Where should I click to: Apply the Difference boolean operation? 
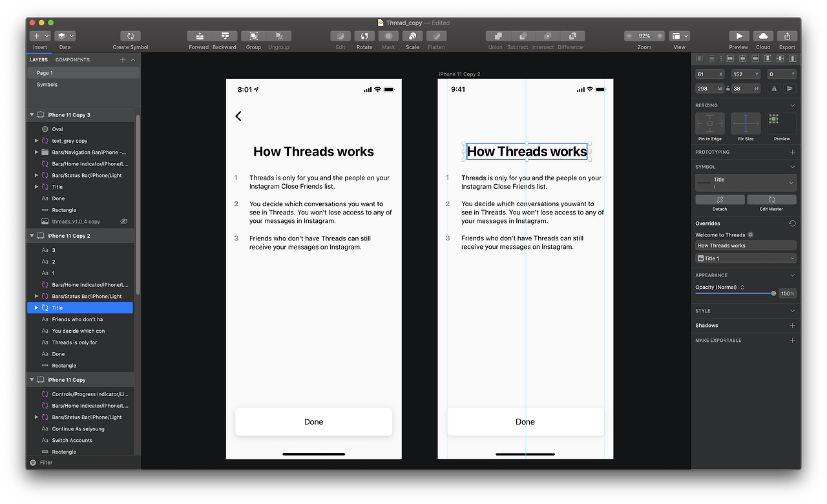[x=572, y=36]
